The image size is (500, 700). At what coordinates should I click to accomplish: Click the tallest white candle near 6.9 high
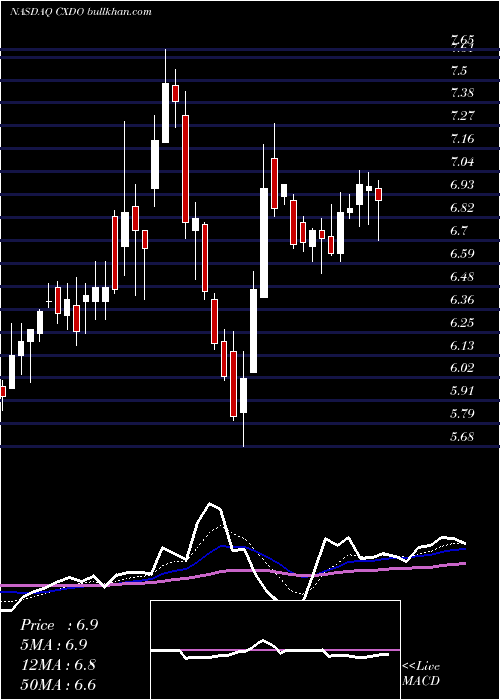[264, 243]
